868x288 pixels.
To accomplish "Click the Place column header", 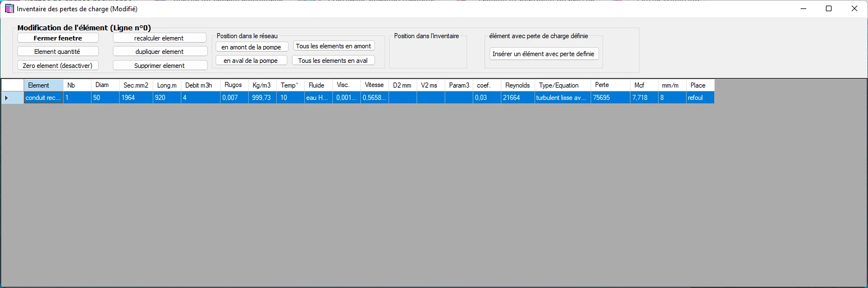I will click(700, 85).
